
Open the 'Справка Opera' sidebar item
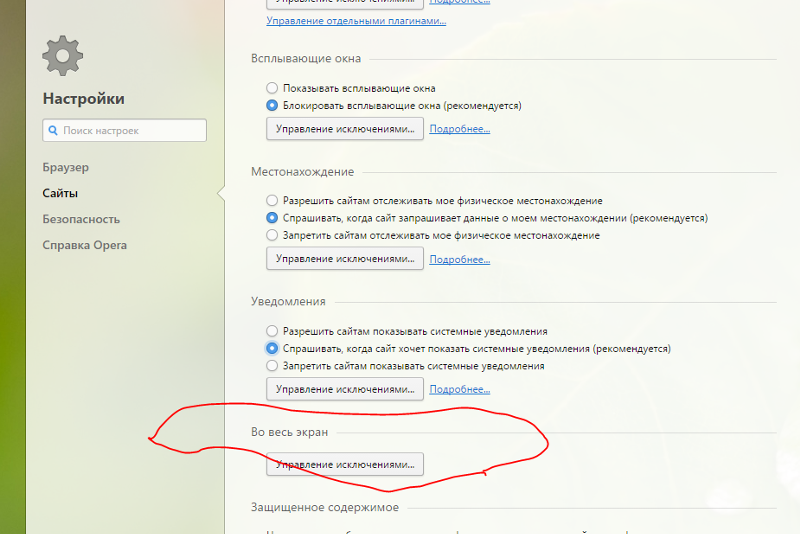[84, 245]
